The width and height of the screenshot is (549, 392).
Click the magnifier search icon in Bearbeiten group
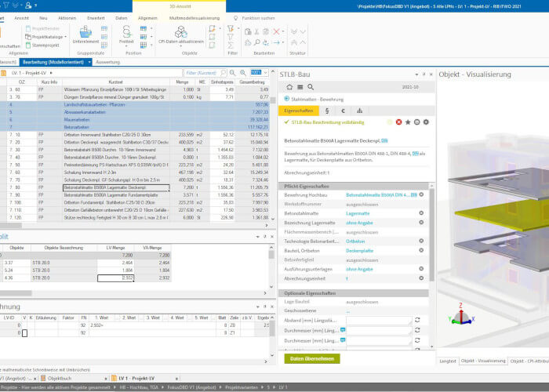click(256, 42)
